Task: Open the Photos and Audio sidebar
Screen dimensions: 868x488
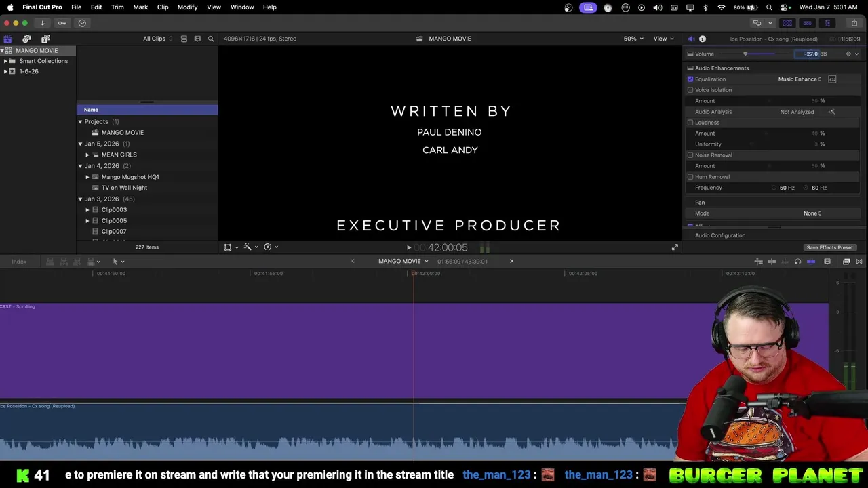Action: pyautogui.click(x=26, y=39)
